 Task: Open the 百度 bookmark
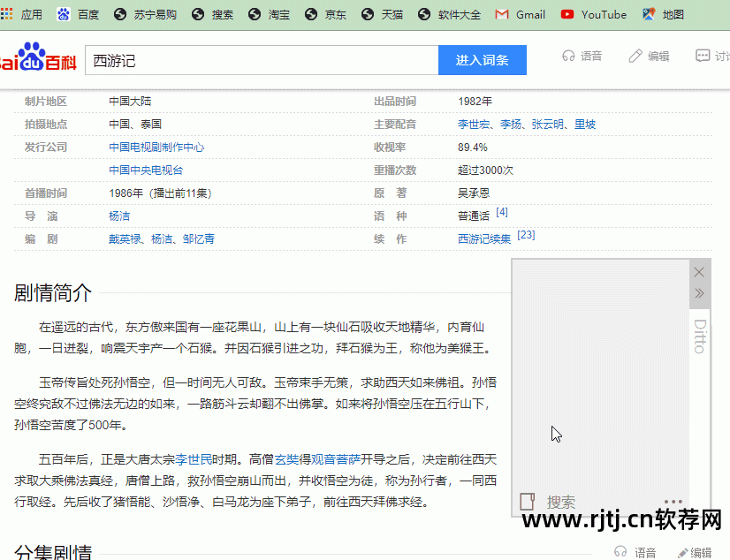pos(78,14)
